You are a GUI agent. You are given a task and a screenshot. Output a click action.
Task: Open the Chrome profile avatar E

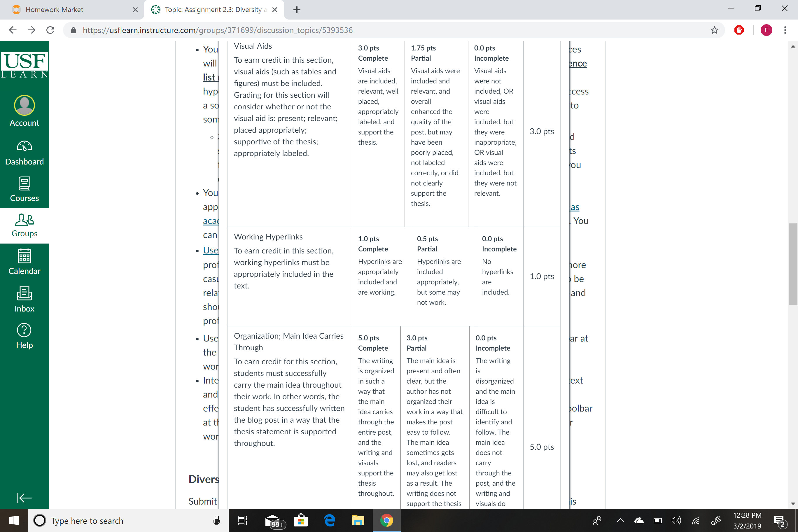(766, 30)
